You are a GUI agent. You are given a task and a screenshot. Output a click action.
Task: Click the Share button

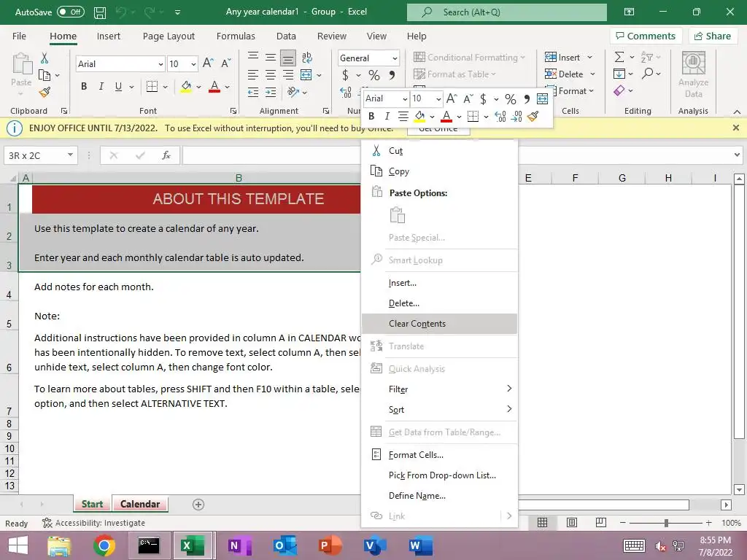(712, 36)
